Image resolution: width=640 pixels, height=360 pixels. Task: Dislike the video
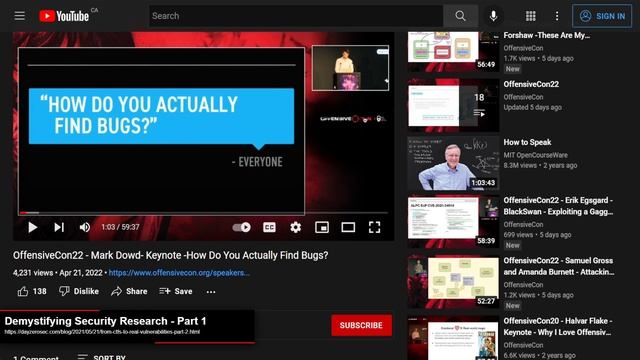(x=79, y=291)
